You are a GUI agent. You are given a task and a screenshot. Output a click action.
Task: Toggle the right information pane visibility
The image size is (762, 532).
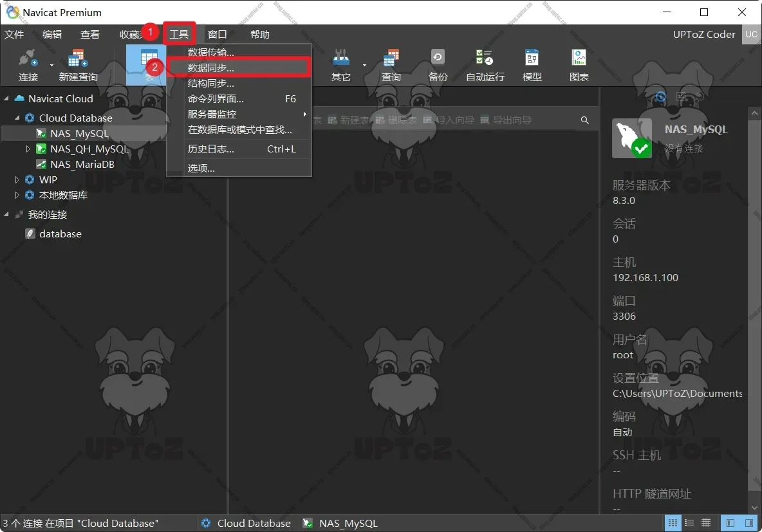tap(749, 523)
